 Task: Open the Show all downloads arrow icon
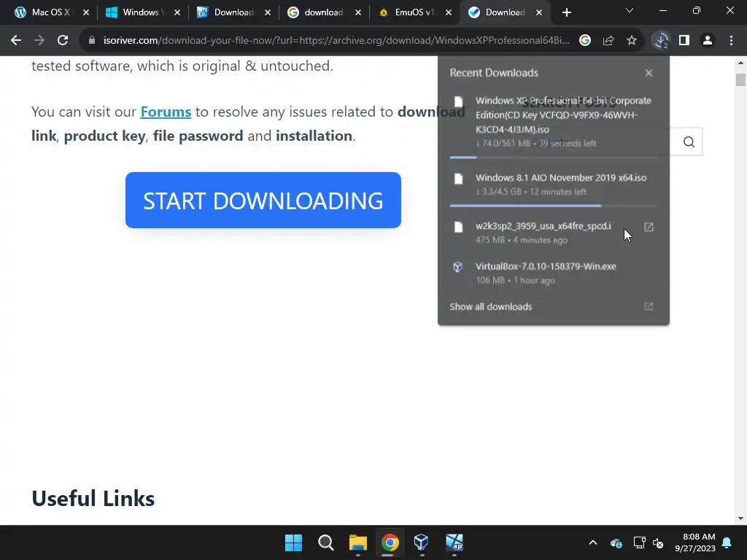[649, 306]
